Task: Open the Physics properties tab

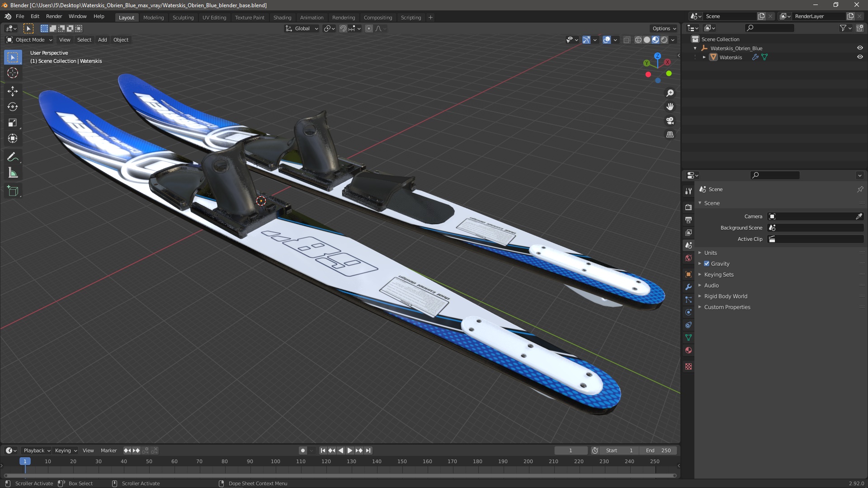Action: [689, 312]
